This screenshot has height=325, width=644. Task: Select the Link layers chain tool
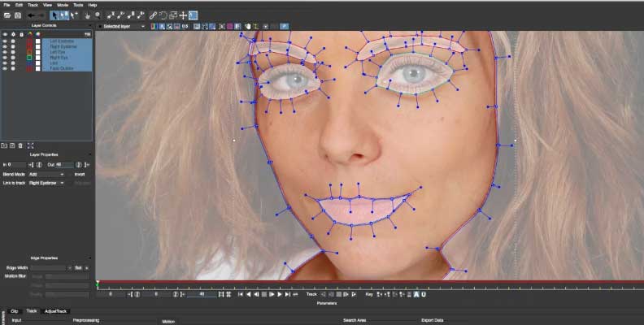(x=153, y=15)
